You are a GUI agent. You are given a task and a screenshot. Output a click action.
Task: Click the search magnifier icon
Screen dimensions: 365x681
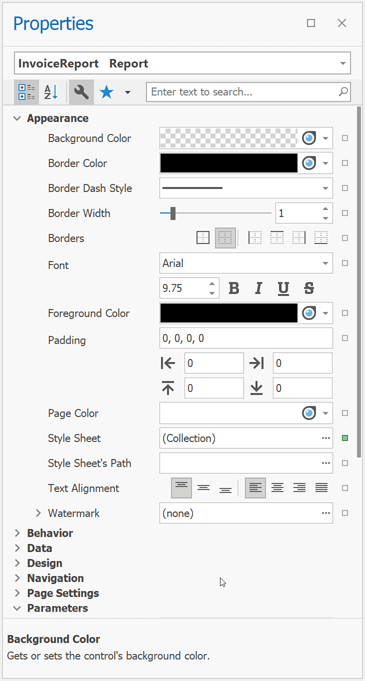tap(343, 92)
